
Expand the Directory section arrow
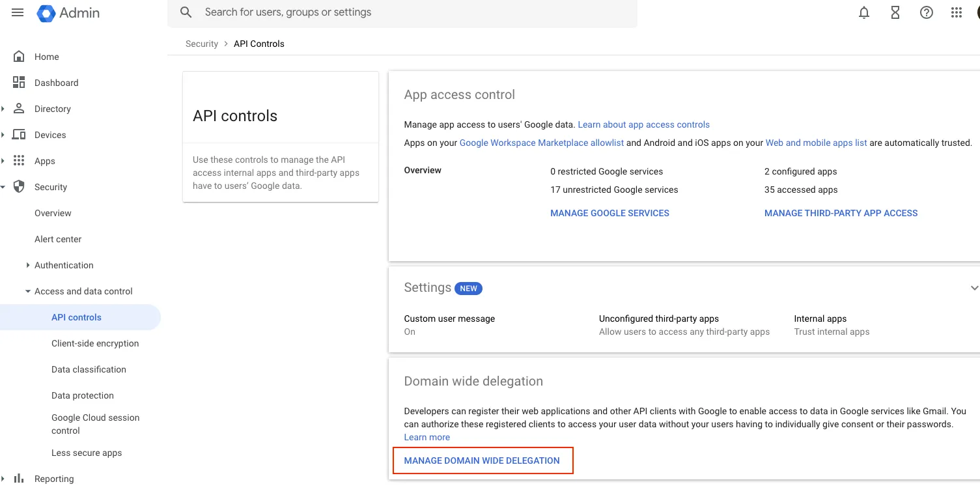[x=3, y=109]
